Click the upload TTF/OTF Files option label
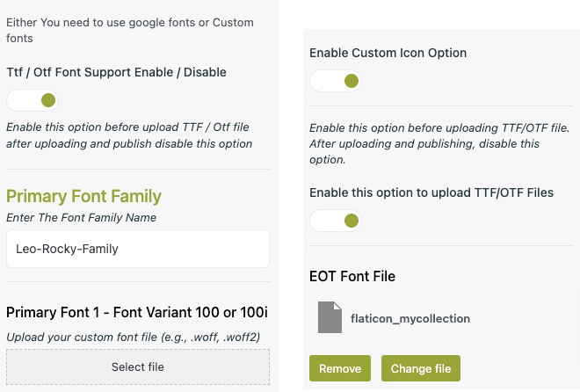580x392 pixels. tap(431, 192)
